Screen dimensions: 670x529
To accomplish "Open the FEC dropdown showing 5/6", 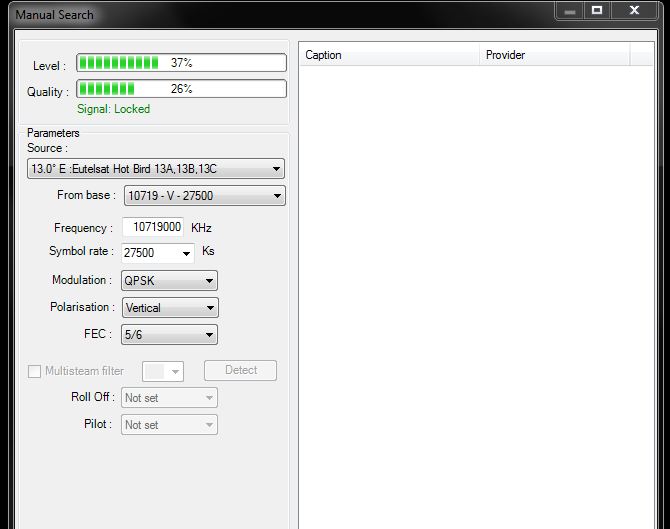I will coord(169,335).
